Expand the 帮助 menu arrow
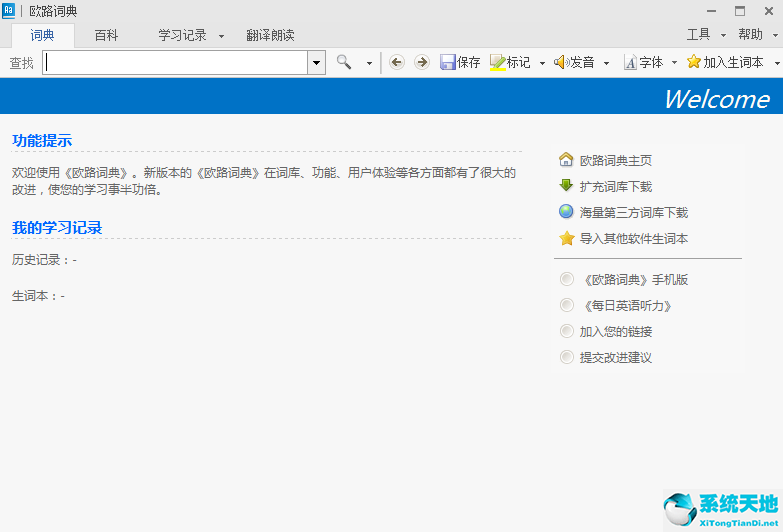The width and height of the screenshot is (783, 532). 775,35
